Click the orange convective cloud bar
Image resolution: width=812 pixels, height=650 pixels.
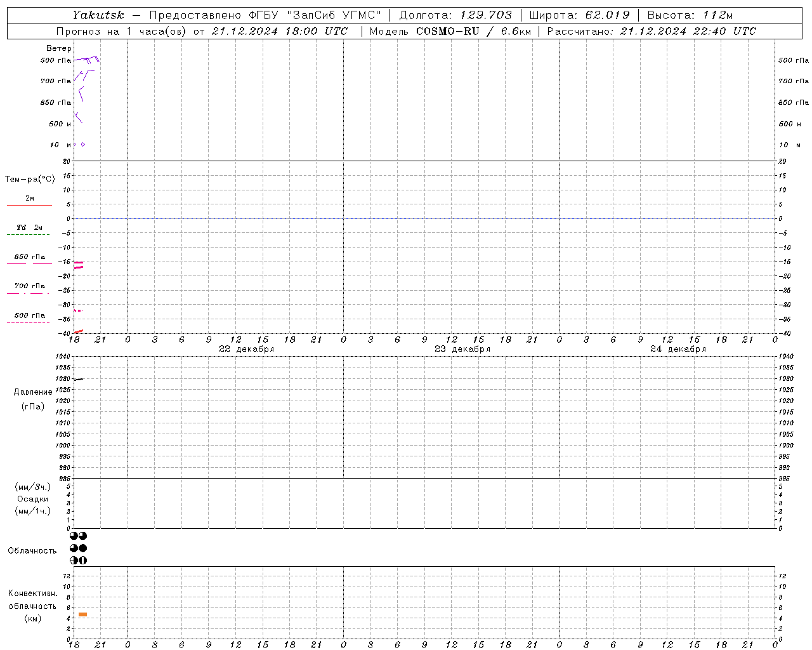(x=82, y=614)
